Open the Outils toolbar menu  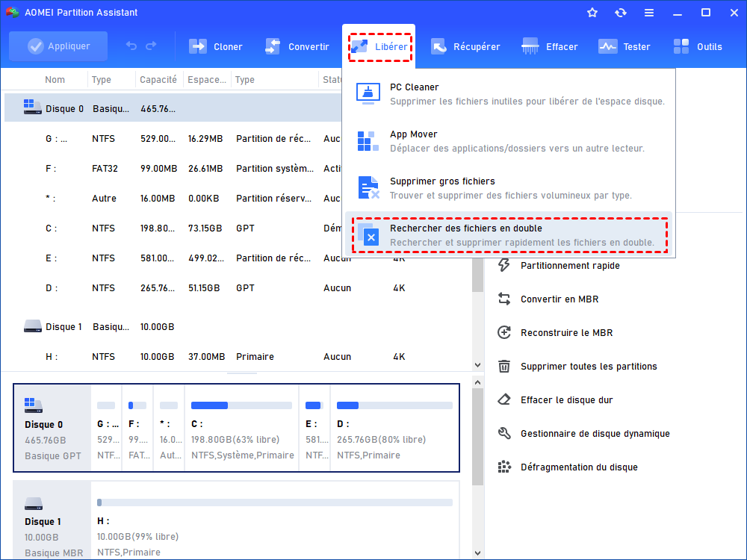pos(698,46)
